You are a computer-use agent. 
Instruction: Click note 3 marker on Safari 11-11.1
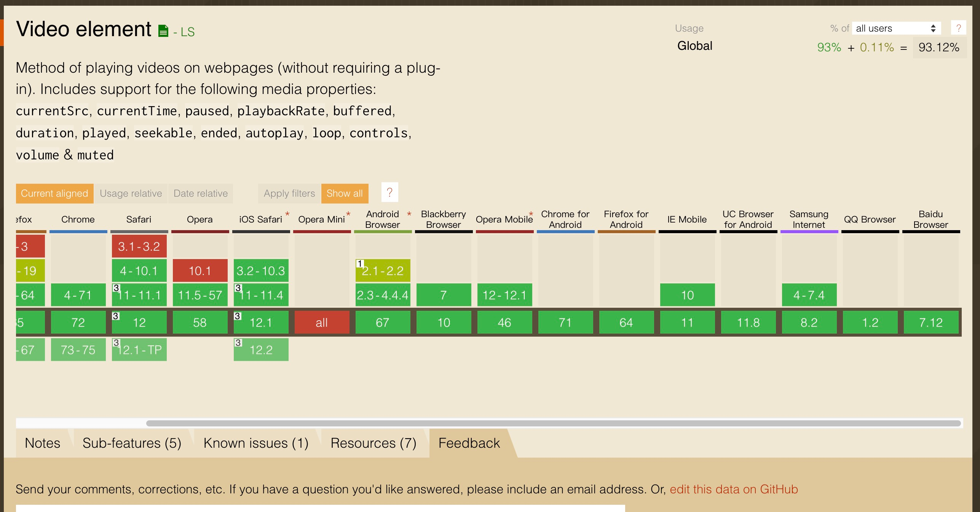(x=116, y=288)
